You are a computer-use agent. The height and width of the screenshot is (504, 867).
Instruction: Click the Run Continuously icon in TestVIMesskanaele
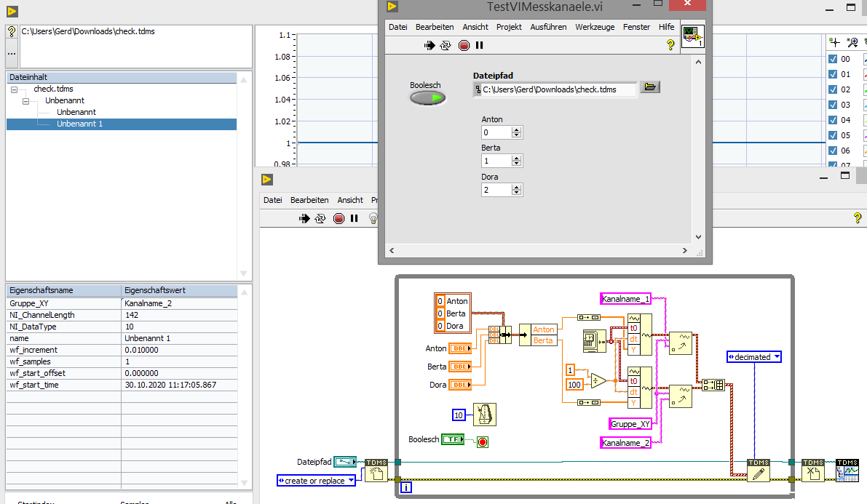pos(446,45)
